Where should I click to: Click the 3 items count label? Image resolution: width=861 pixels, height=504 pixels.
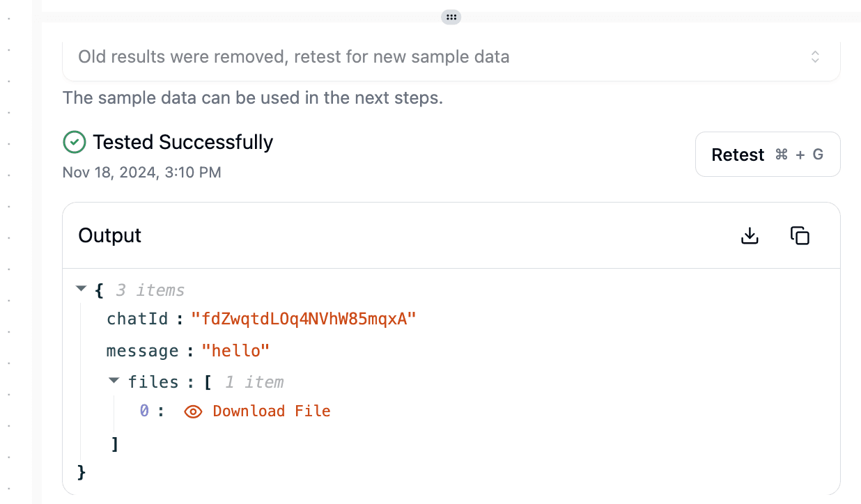tap(150, 290)
